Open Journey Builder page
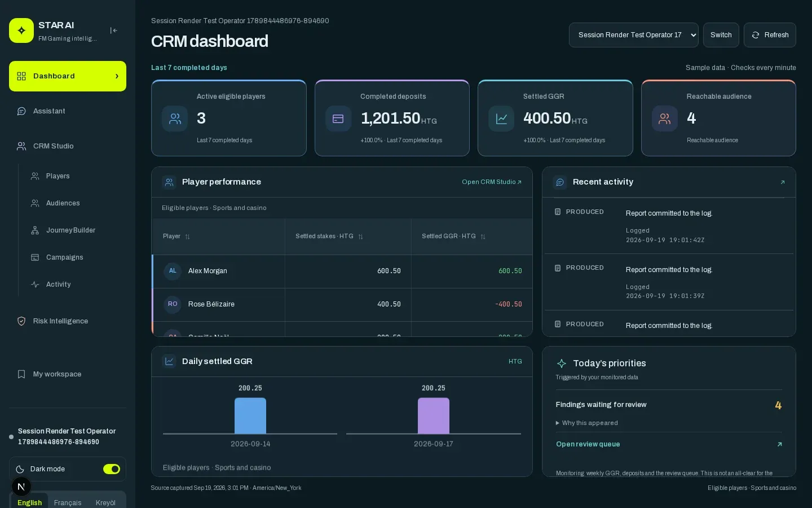This screenshot has width=812, height=508. point(73,230)
